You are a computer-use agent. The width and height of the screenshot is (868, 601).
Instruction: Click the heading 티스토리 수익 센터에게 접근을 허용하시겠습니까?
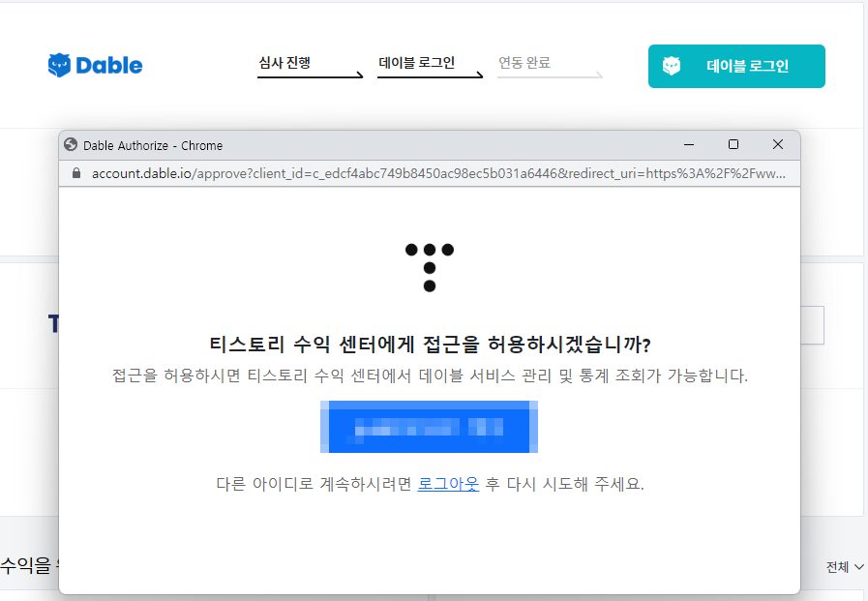pos(430,345)
